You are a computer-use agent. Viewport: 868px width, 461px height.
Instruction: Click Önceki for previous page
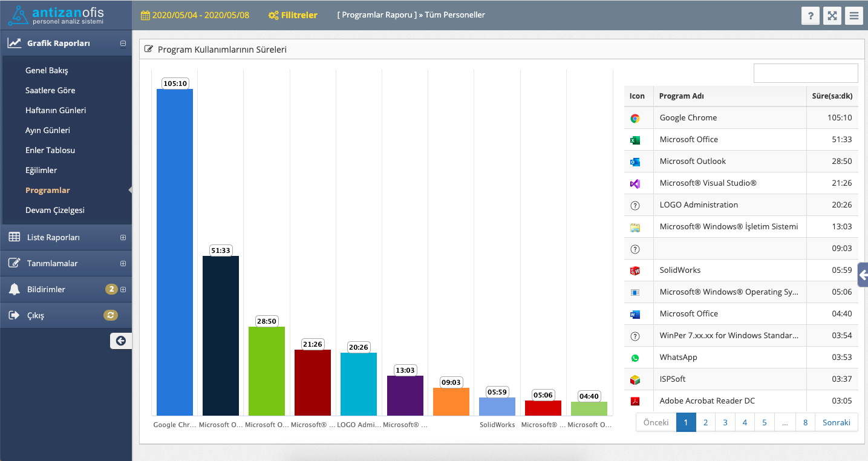(656, 422)
